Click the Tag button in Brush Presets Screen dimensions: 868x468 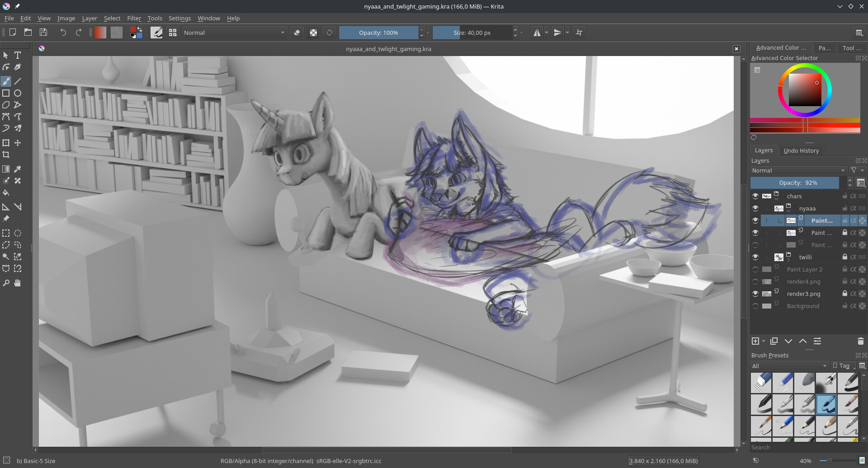click(x=843, y=365)
